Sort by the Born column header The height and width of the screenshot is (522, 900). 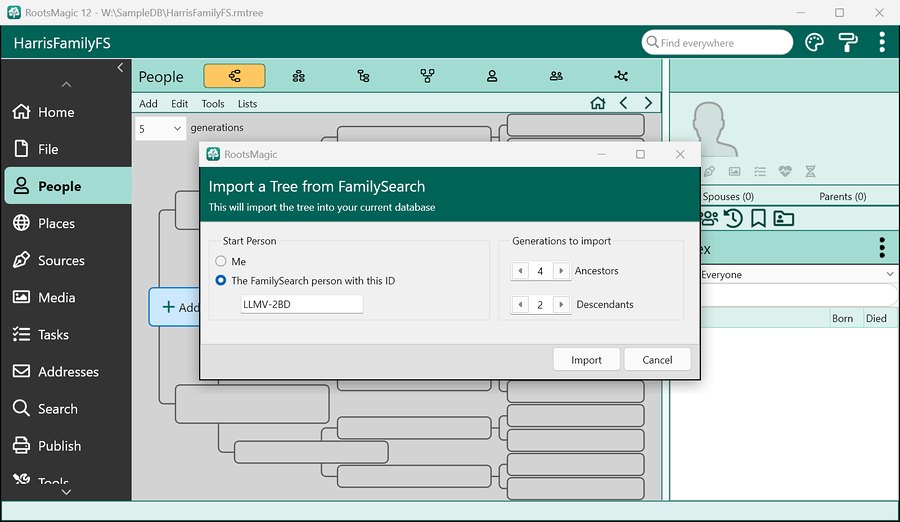[842, 318]
